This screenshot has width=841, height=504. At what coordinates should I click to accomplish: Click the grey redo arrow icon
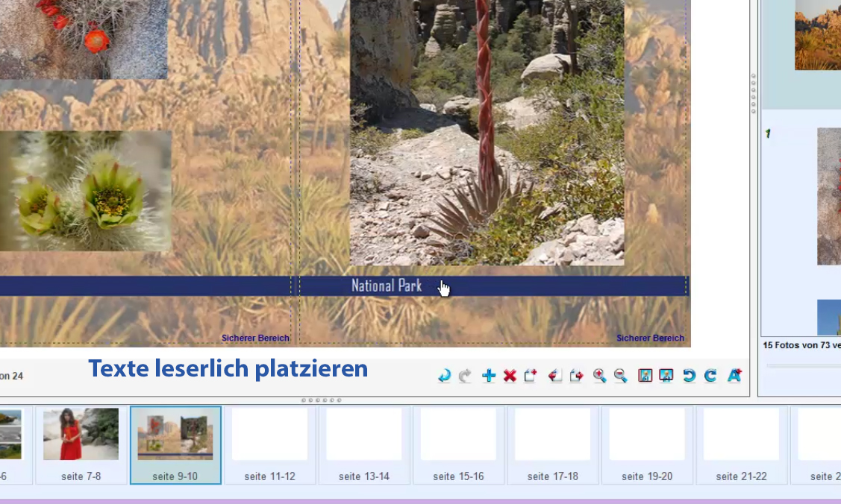click(465, 376)
